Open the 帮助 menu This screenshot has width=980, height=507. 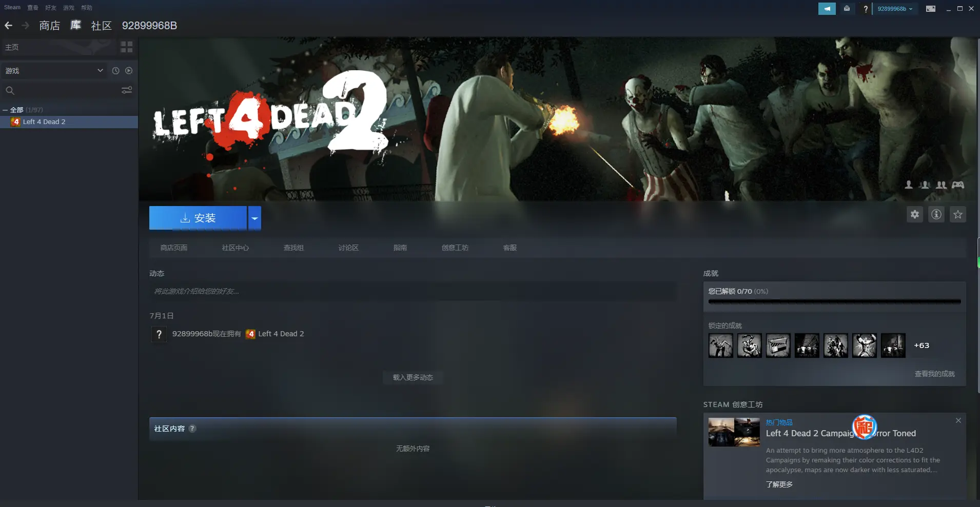87,8
